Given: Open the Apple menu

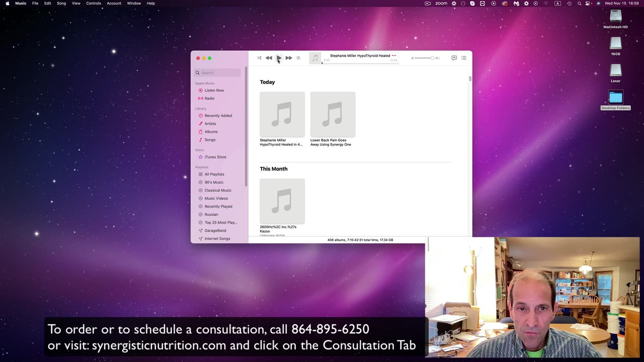Looking at the screenshot, I should point(7,4).
